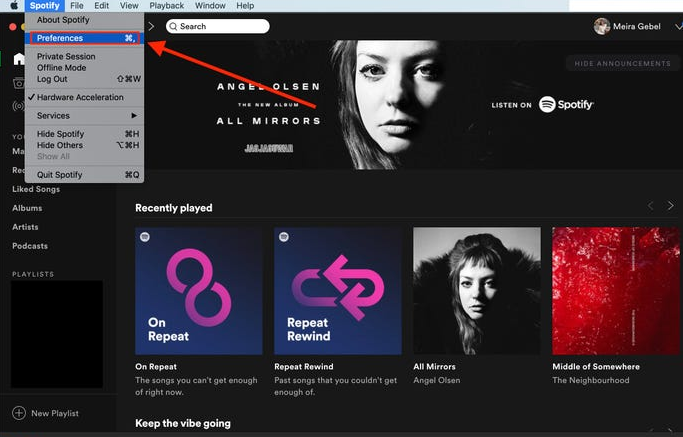Image resolution: width=683 pixels, height=437 pixels.
Task: Open the Edit menu
Action: point(101,6)
